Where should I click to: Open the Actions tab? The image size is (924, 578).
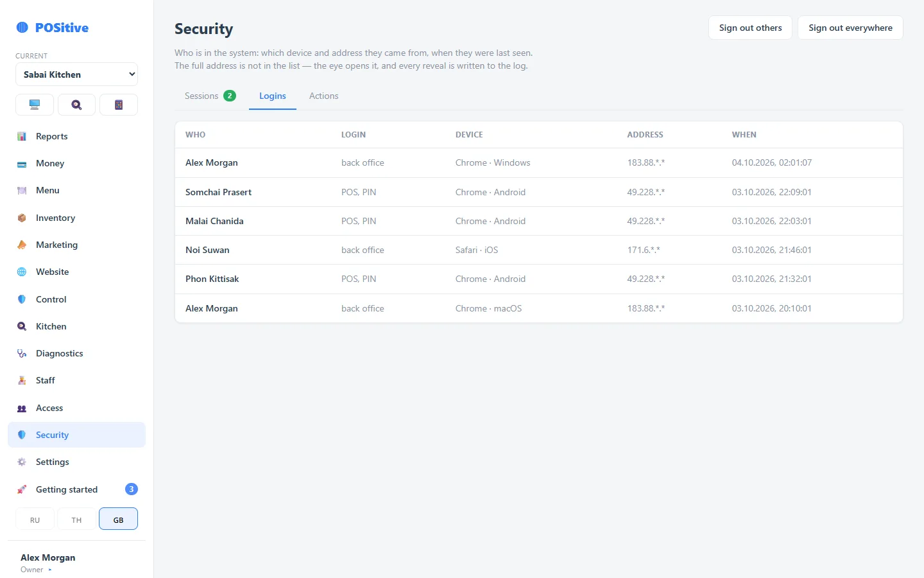324,96
